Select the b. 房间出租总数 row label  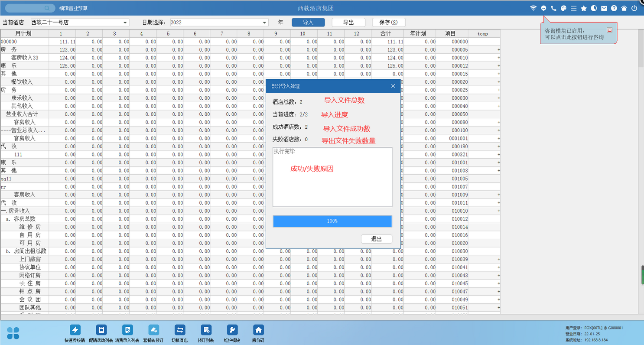pos(26,251)
